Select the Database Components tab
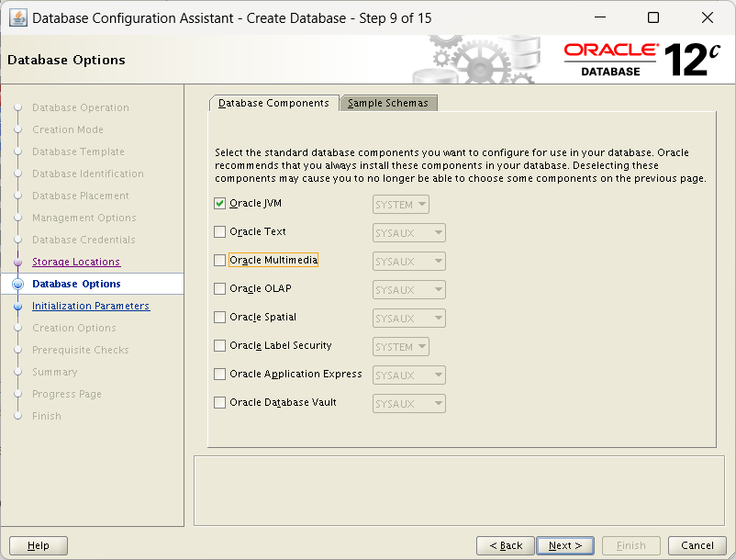 [273, 103]
